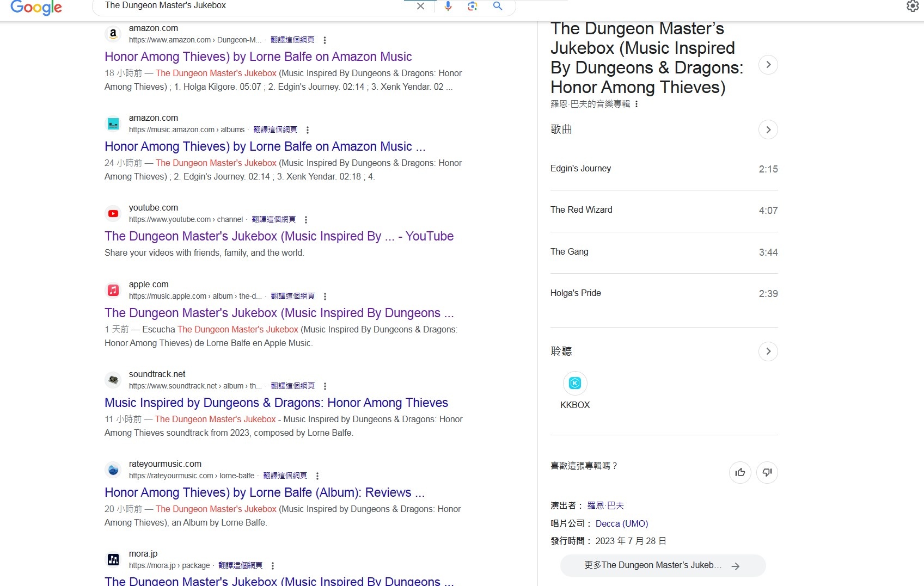
Task: Open artist link 羅恩·巴夫
Action: pos(605,505)
